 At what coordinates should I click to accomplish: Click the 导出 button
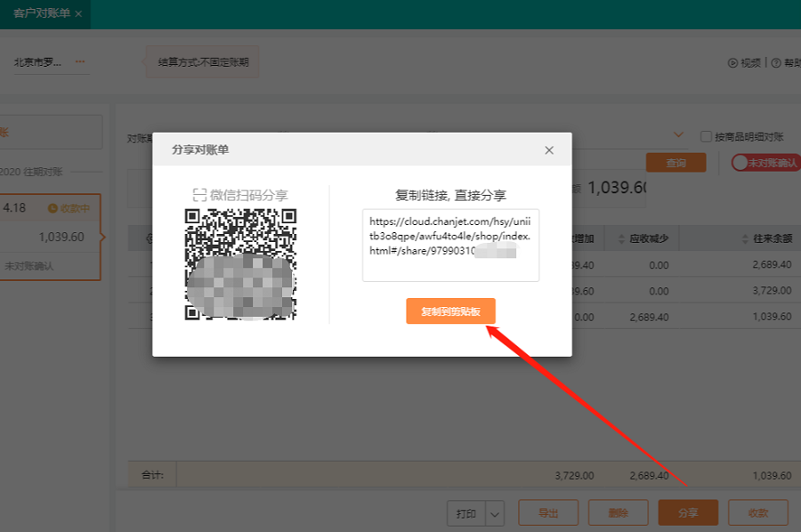[548, 512]
